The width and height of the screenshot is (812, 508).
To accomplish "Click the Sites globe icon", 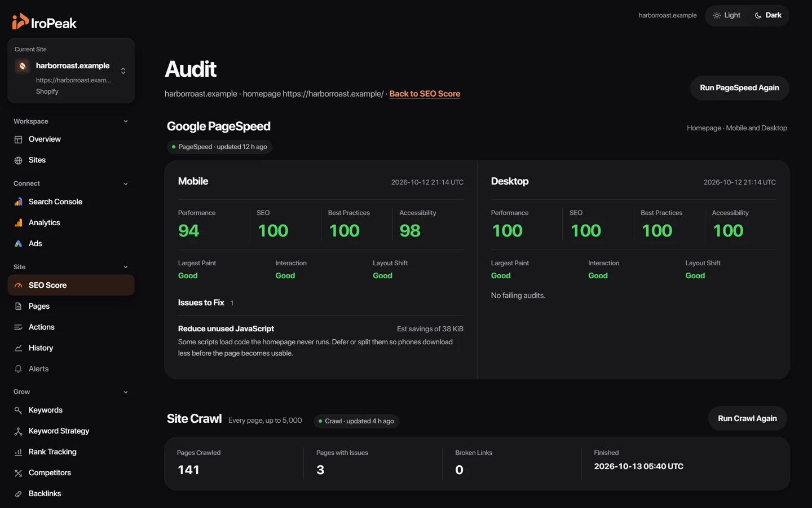I will 18,160.
